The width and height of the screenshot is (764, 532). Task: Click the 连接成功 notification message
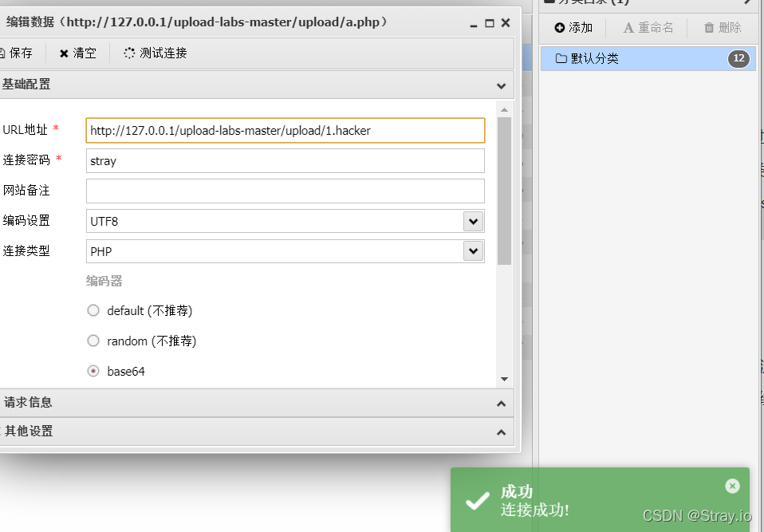point(534,510)
